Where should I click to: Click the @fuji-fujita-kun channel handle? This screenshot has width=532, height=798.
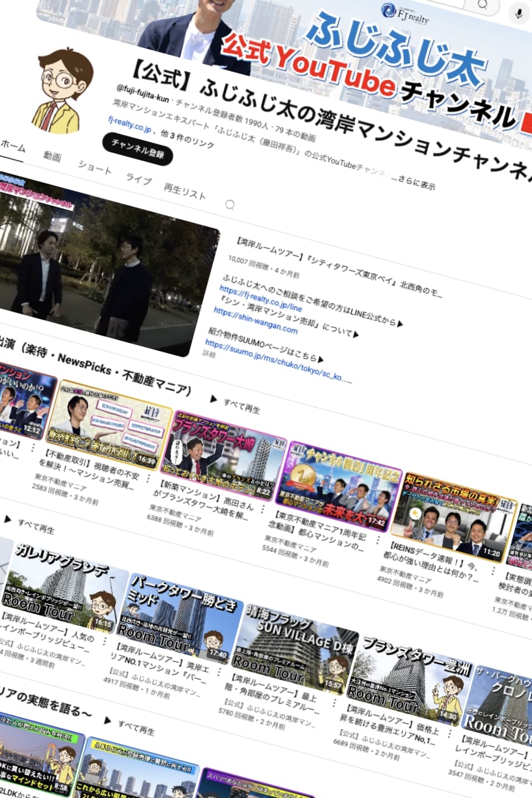tap(143, 94)
